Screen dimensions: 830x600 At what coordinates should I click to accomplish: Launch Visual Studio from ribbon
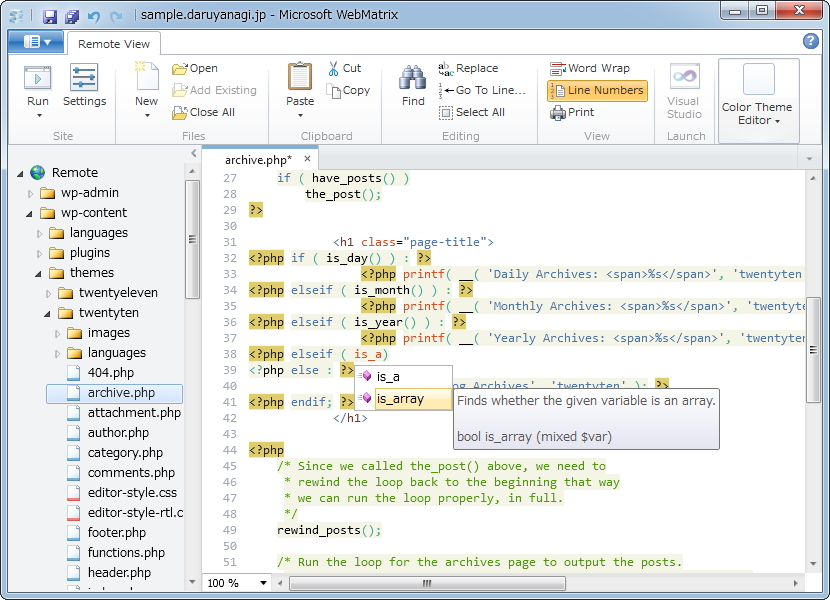click(x=684, y=89)
